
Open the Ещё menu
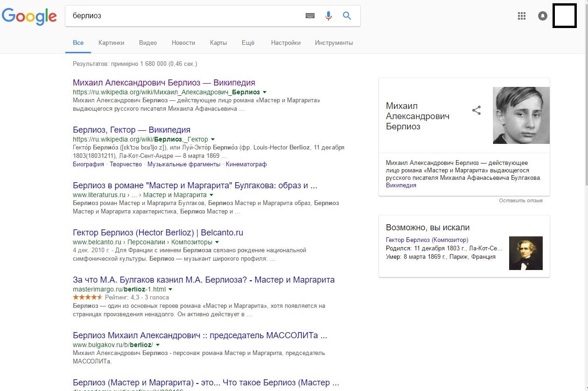pos(248,43)
